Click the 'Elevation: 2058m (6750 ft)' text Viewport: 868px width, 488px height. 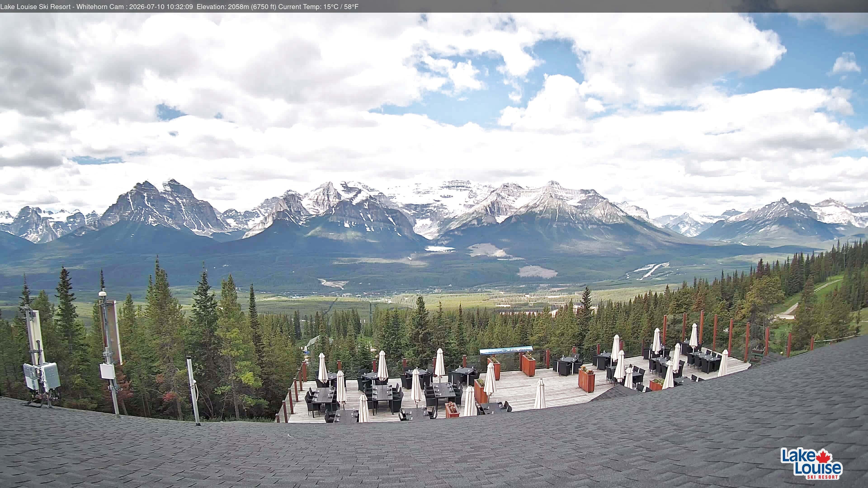pos(236,7)
